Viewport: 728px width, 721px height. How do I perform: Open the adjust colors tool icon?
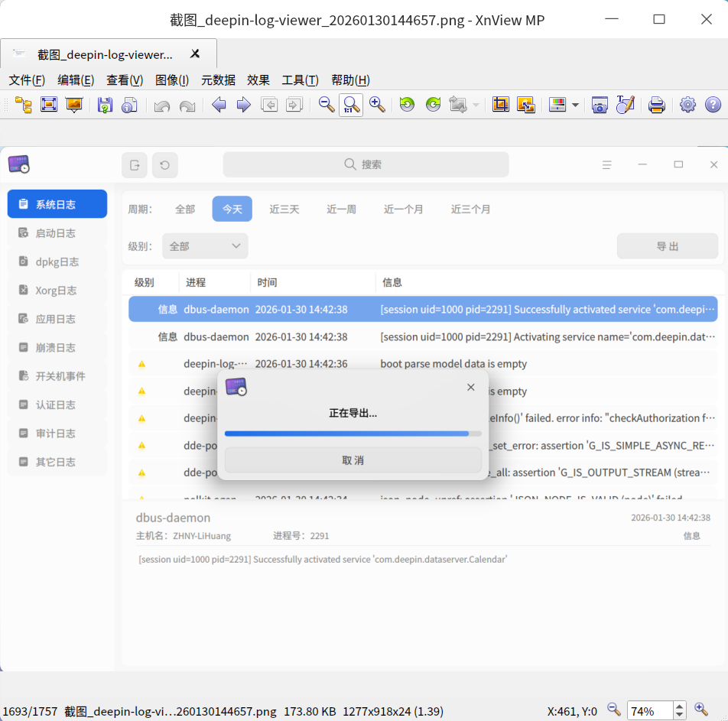tap(557, 105)
